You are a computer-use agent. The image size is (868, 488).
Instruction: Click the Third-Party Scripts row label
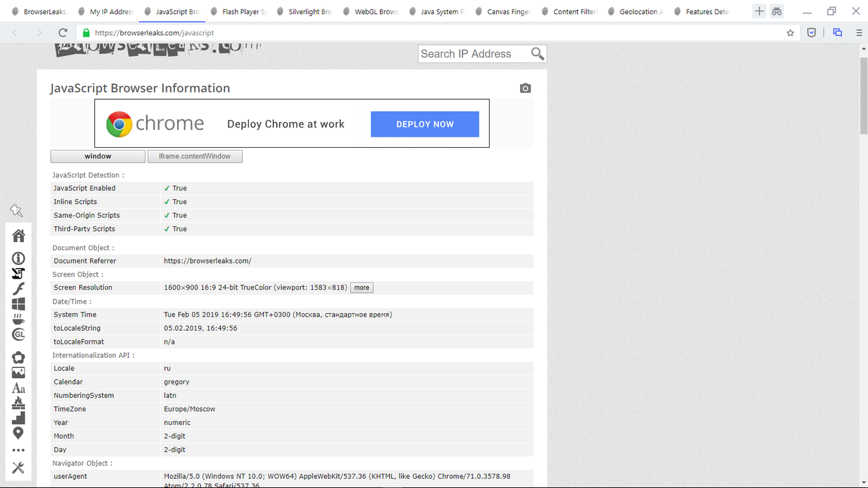85,229
